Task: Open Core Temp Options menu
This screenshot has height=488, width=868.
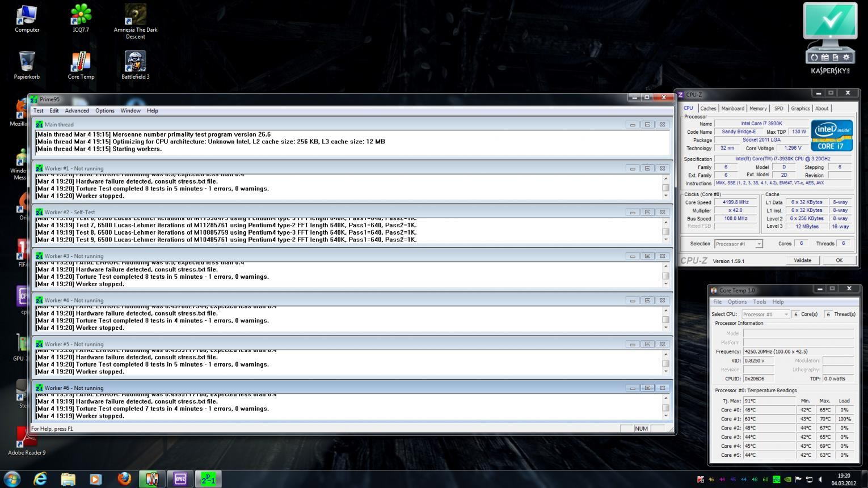Action: 737,302
